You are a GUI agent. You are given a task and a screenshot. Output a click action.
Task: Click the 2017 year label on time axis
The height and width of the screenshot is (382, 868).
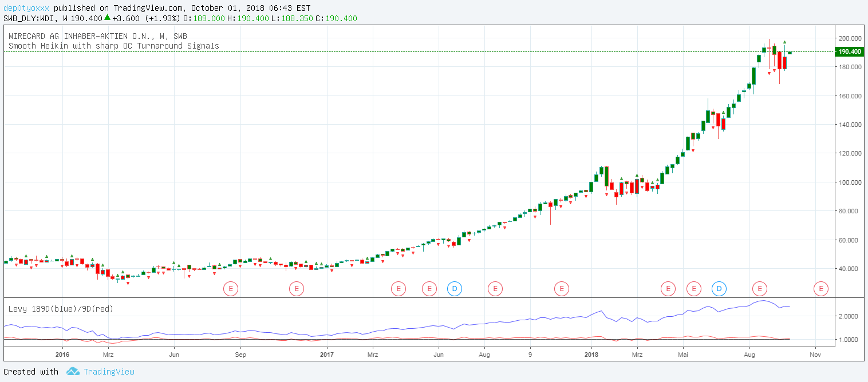[327, 355]
